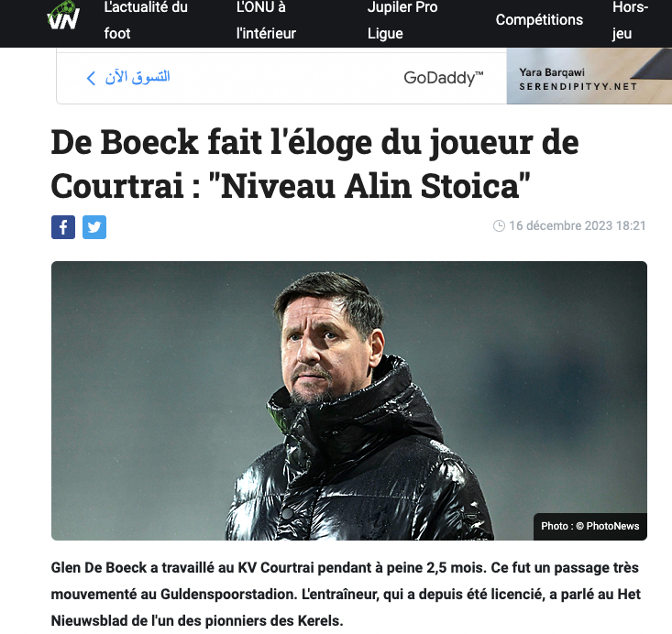The image size is (672, 634).
Task: Share article via Twitter icon
Action: click(94, 227)
